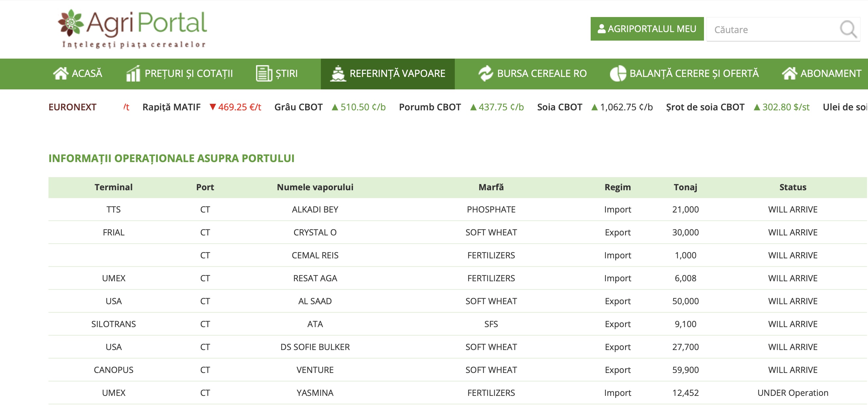Click the user icon on Agriportalul Meu button
The height and width of the screenshot is (407, 868).
pos(601,29)
